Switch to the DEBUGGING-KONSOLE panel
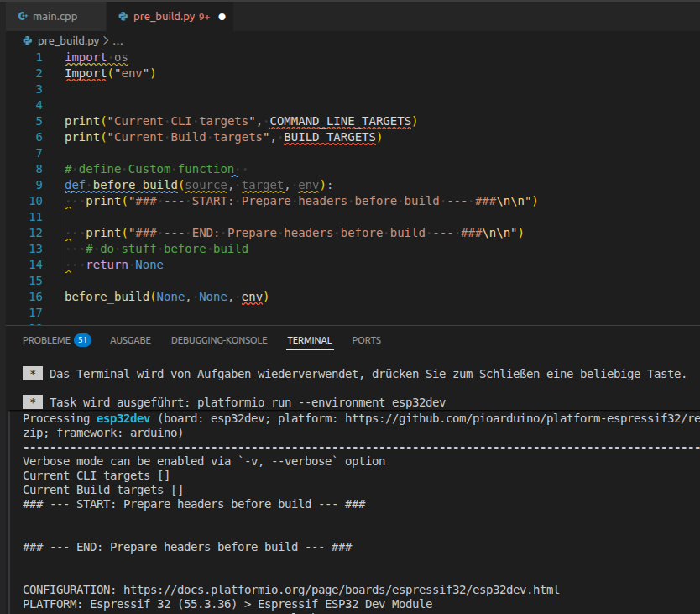Viewport: 700px width, 614px height. 219,340
